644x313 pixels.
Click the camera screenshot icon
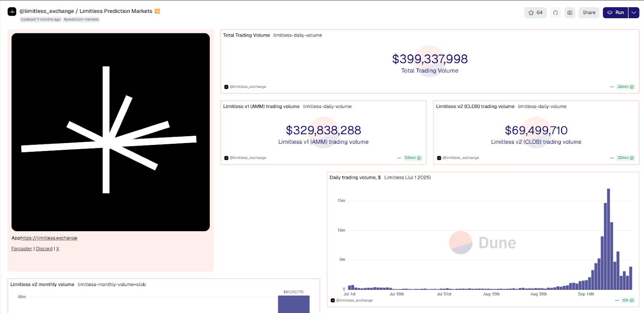click(x=570, y=12)
